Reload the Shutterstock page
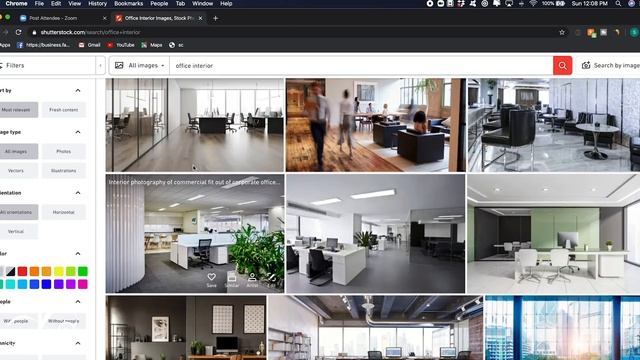Screen dimensions: 640x360 point(18,32)
